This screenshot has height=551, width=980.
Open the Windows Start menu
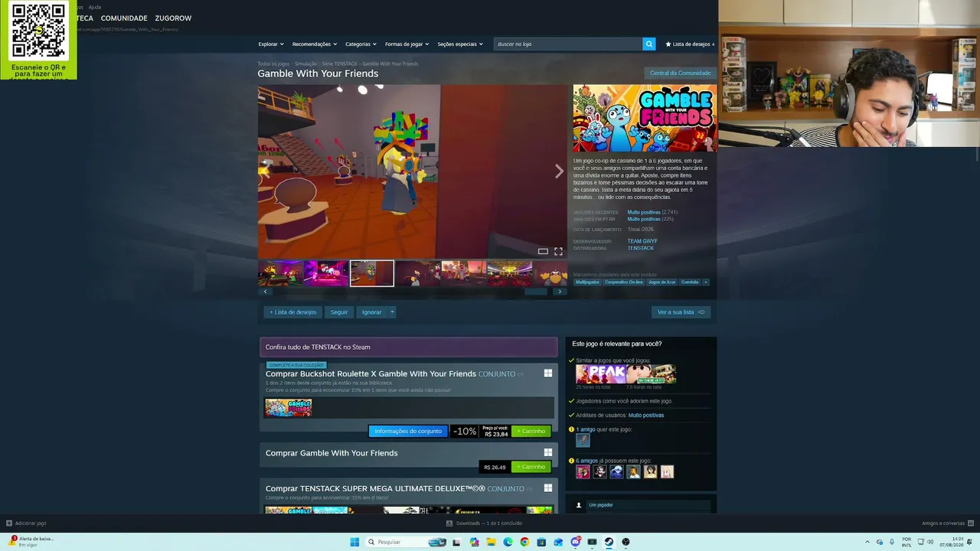click(354, 542)
